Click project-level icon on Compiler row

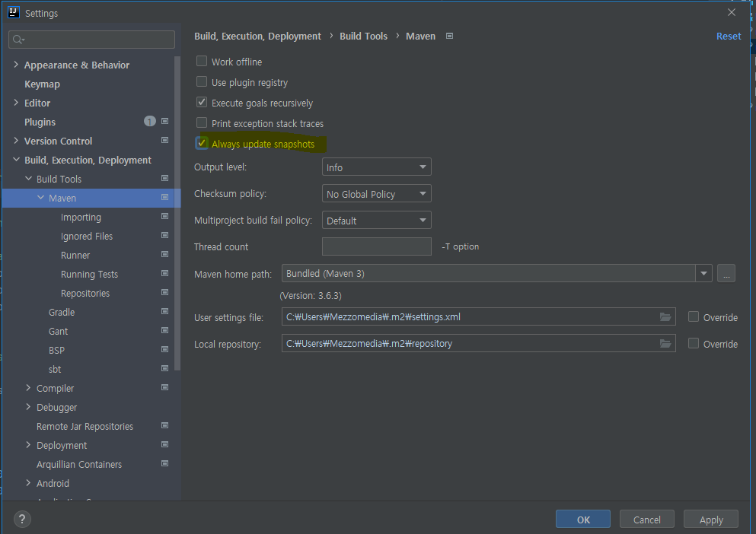point(165,387)
